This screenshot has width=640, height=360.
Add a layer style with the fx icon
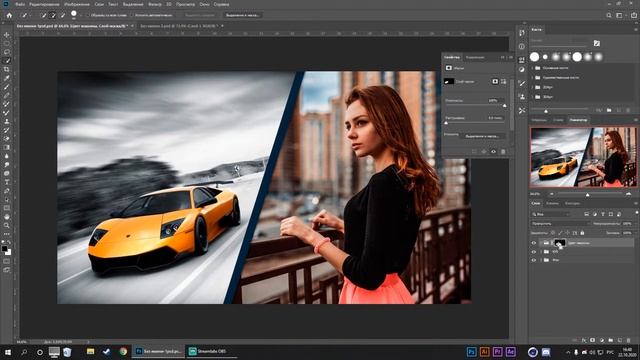click(584, 340)
